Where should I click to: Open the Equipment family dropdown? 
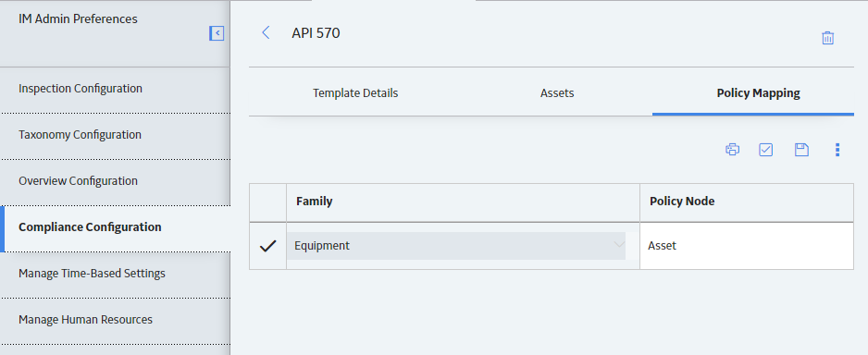(x=456, y=246)
